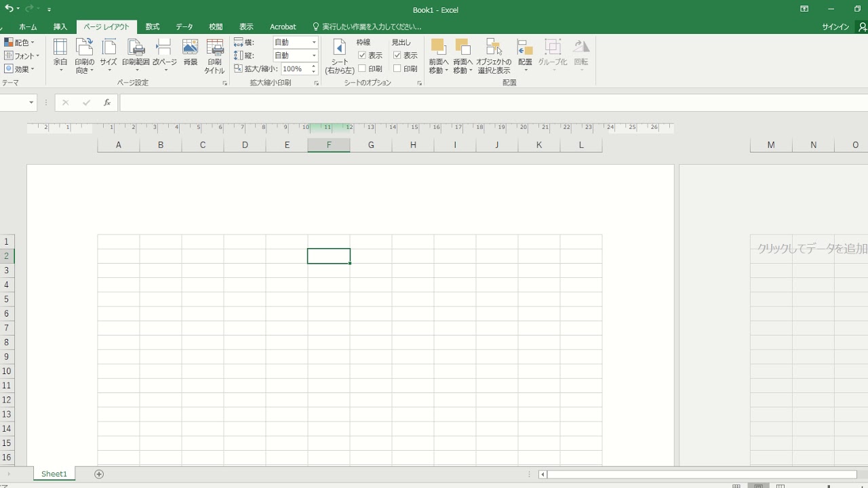Switch to the 表示 tab
This screenshot has height=488, width=868.
point(246,26)
